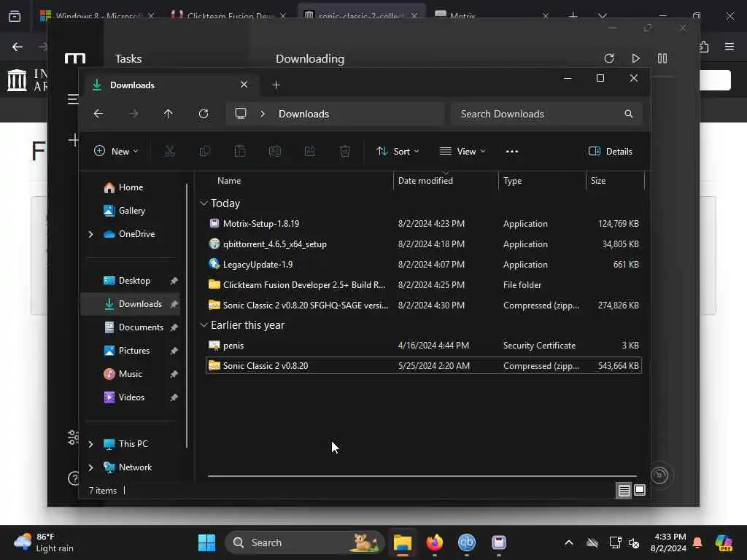Viewport: 747px width, 560px height.
Task: Switch to details list view icon in status bar
Action: click(624, 491)
